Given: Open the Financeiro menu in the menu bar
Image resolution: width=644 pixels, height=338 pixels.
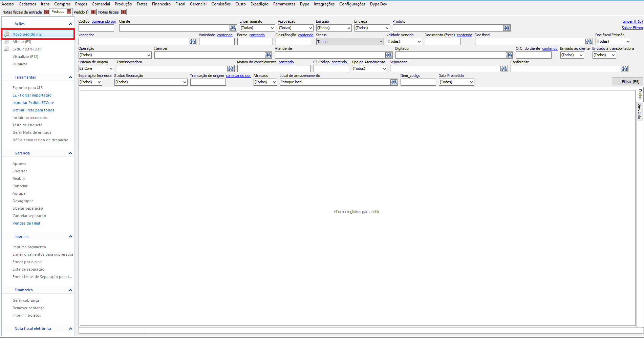Looking at the screenshot, I should 161,4.
